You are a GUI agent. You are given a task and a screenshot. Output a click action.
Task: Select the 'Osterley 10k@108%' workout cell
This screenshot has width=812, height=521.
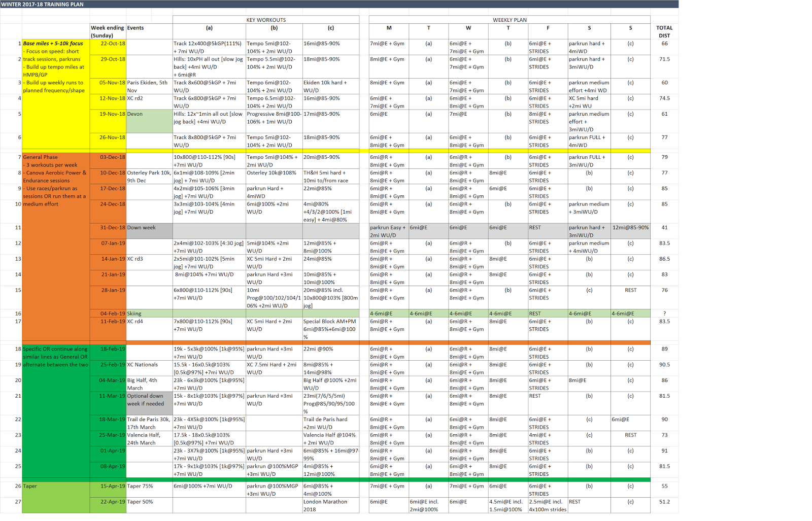click(274, 177)
